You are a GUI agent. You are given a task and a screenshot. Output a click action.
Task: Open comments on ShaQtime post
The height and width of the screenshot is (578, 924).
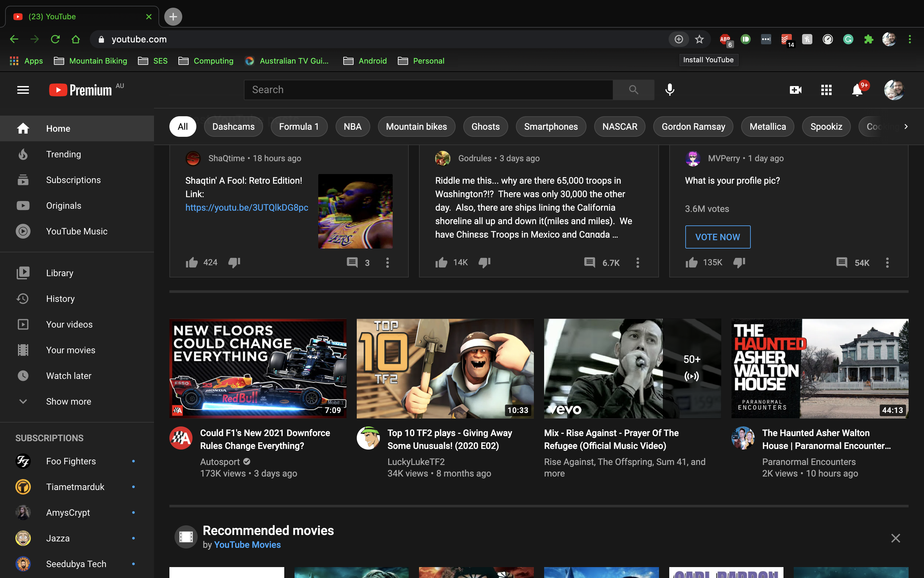click(352, 262)
